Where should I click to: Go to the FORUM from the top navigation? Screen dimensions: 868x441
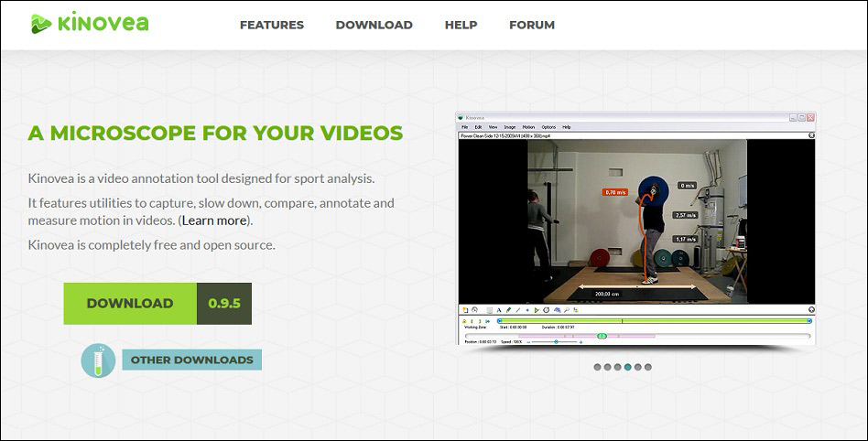click(532, 25)
